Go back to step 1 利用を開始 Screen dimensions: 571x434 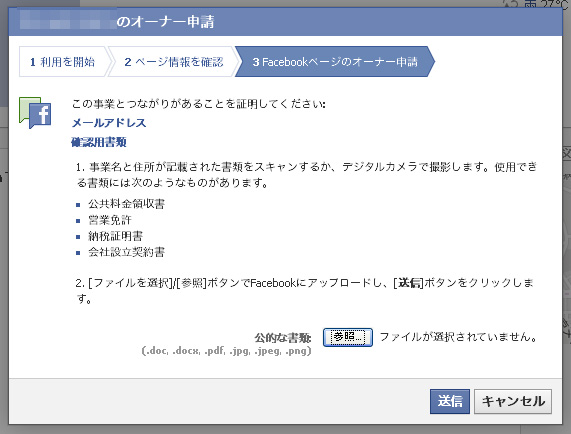coord(63,62)
